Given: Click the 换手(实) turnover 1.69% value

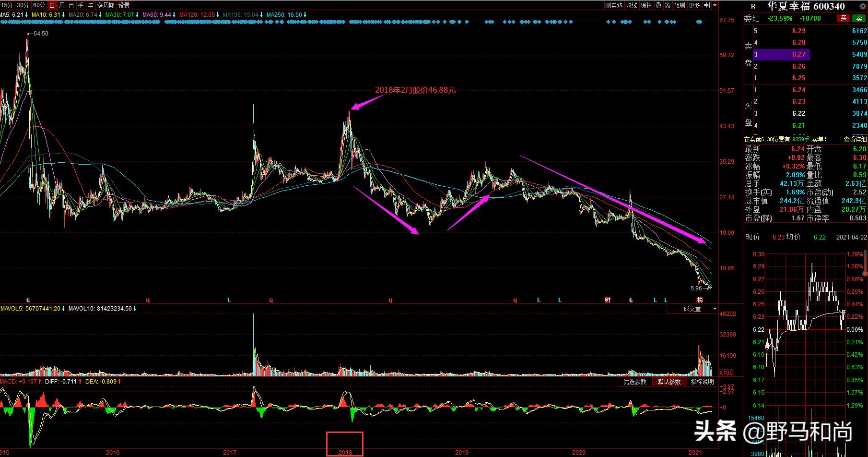Looking at the screenshot, I should coord(795,192).
